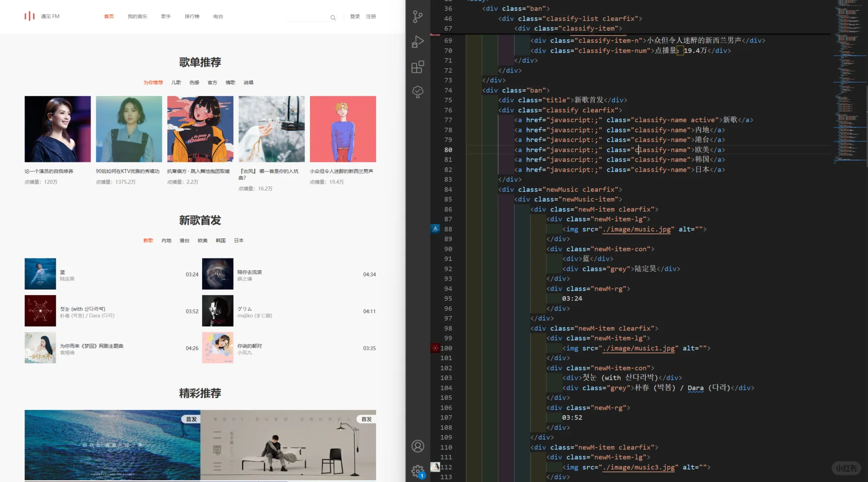Click the album cover for 蓝 by 陆定昊
This screenshot has height=482, width=868.
[x=40, y=274]
